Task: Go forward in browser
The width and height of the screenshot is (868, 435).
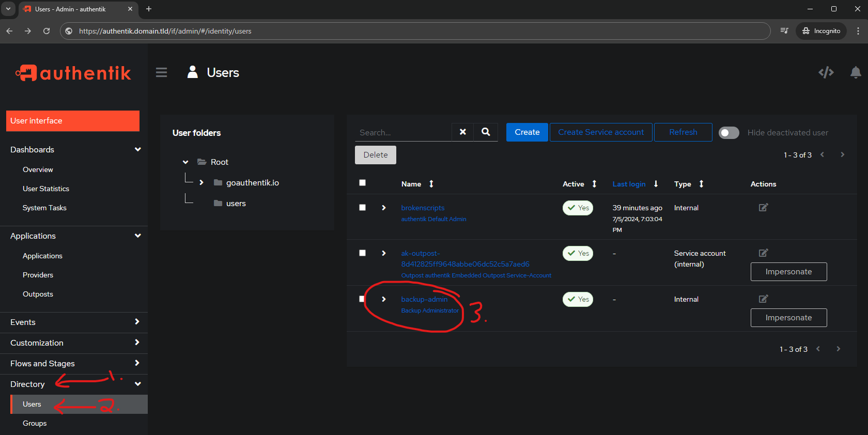Action: coord(28,31)
